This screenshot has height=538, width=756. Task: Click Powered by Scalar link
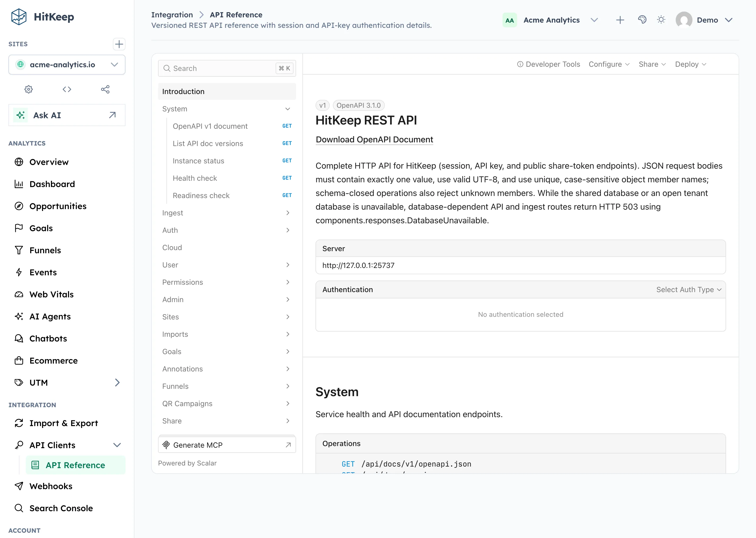(x=187, y=463)
